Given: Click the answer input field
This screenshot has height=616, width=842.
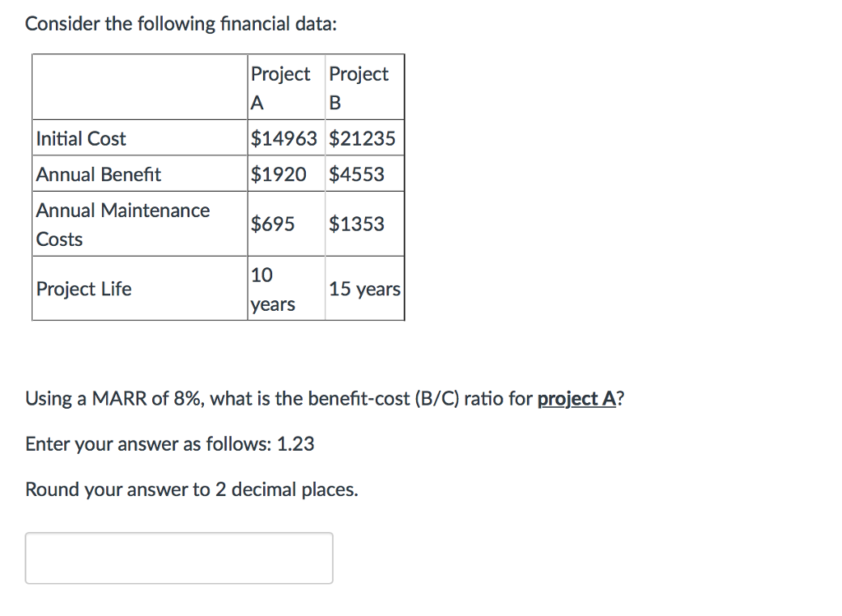Looking at the screenshot, I should pyautogui.click(x=179, y=558).
